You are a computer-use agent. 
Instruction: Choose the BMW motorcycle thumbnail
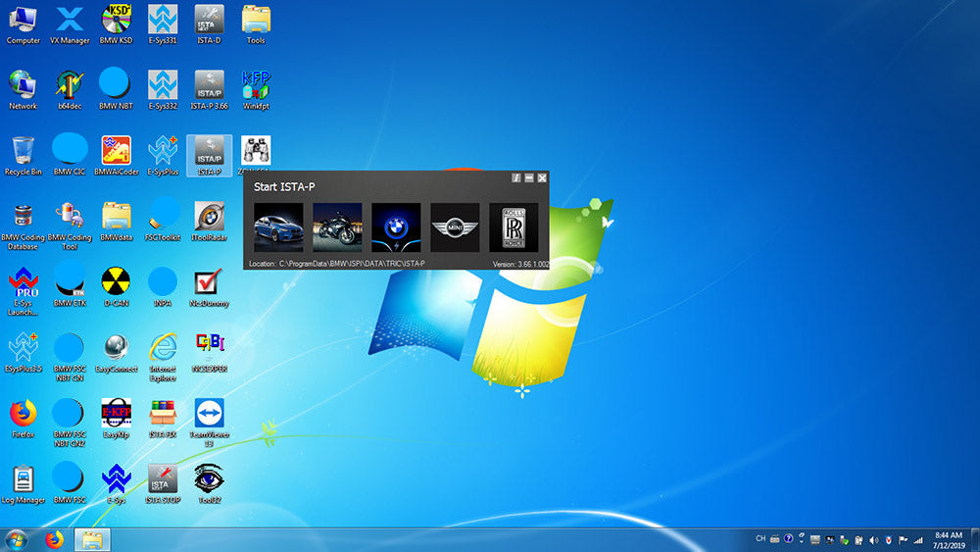click(337, 227)
